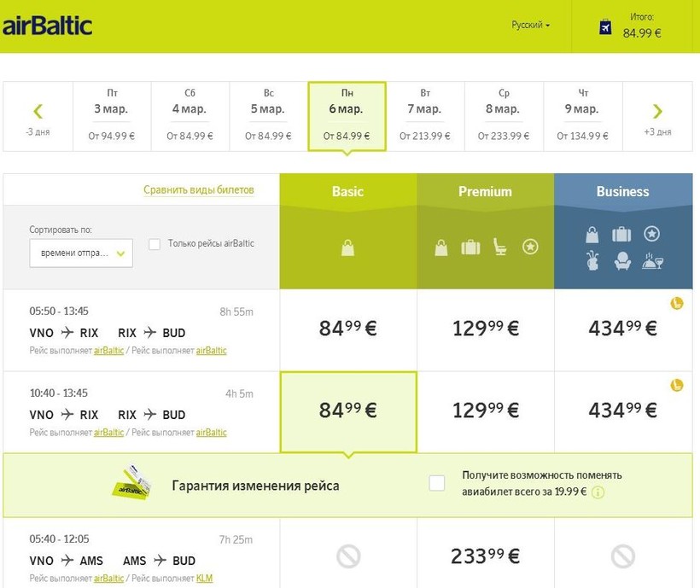Click unavailable Business icon for VNO-AMS flight
Viewport: 700px width, 588px height.
[x=623, y=556]
